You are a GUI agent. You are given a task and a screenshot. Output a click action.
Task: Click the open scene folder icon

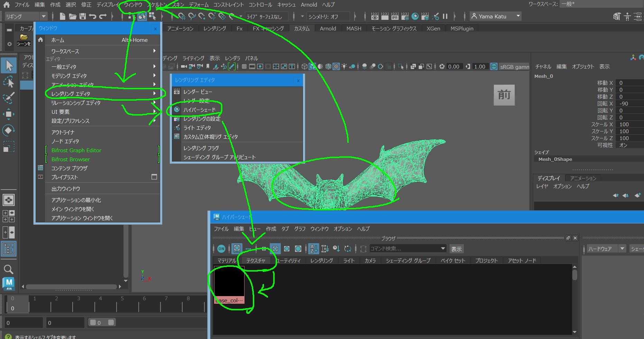(72, 16)
